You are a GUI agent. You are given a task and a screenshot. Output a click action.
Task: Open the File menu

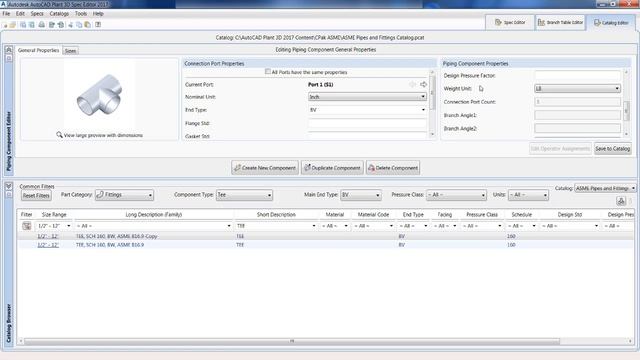pyautogui.click(x=6, y=13)
